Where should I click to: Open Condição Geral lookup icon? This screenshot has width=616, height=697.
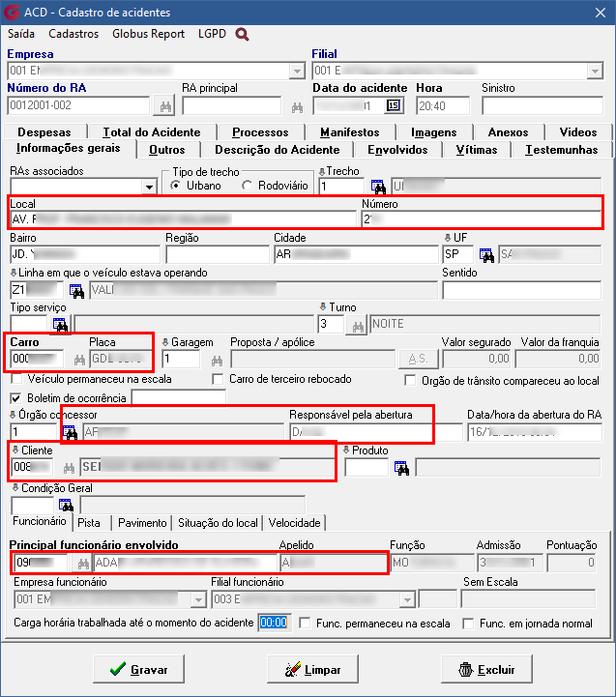(66, 506)
